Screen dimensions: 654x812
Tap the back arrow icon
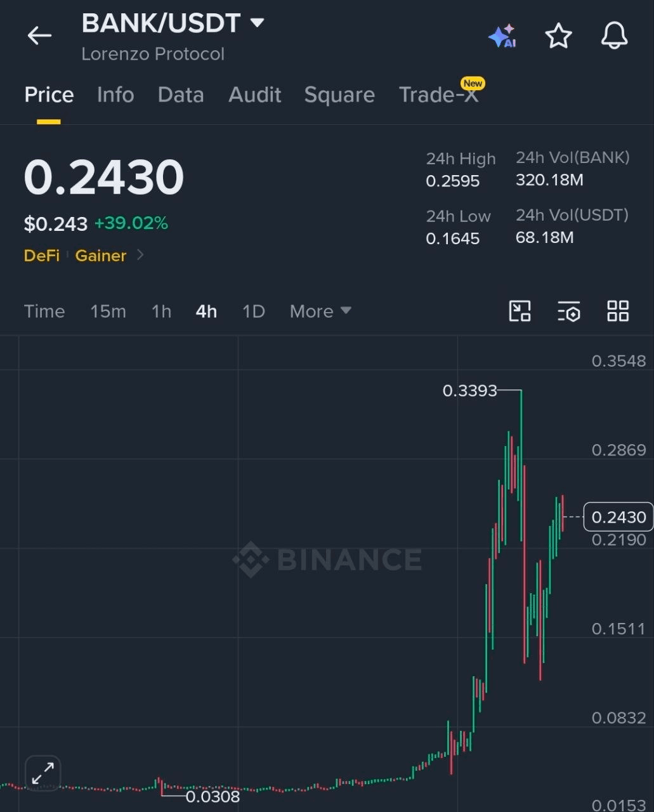[x=39, y=36]
